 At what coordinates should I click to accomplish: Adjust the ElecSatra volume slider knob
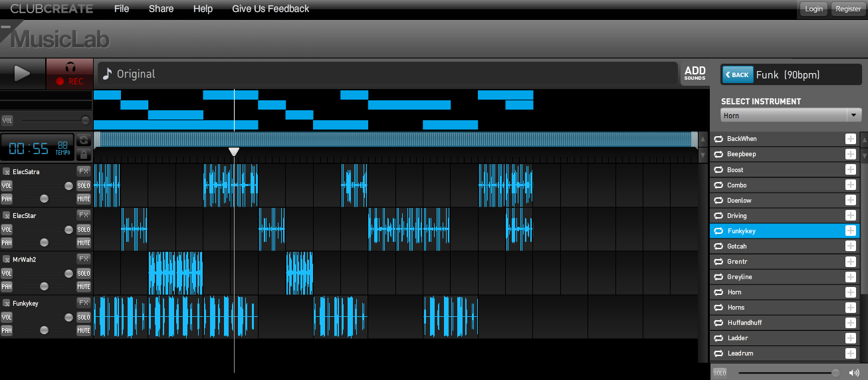[68, 185]
